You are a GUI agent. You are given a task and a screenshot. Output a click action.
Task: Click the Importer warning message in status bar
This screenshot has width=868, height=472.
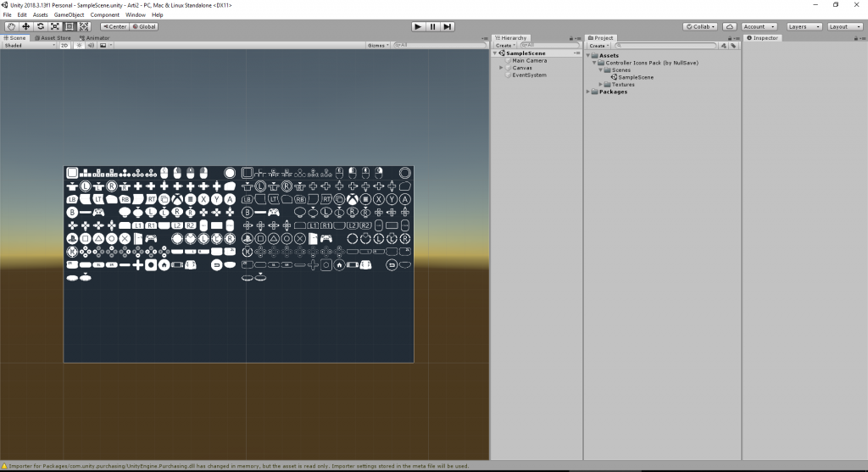click(238, 466)
